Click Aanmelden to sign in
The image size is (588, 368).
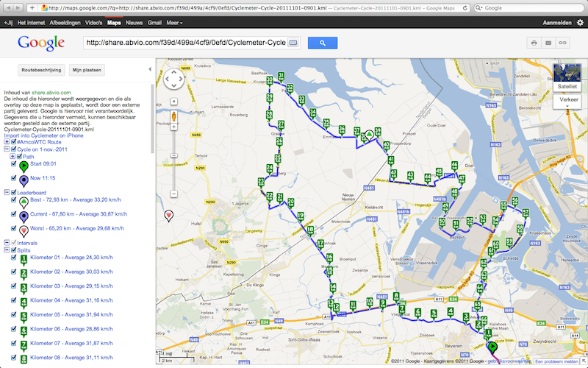(x=557, y=23)
